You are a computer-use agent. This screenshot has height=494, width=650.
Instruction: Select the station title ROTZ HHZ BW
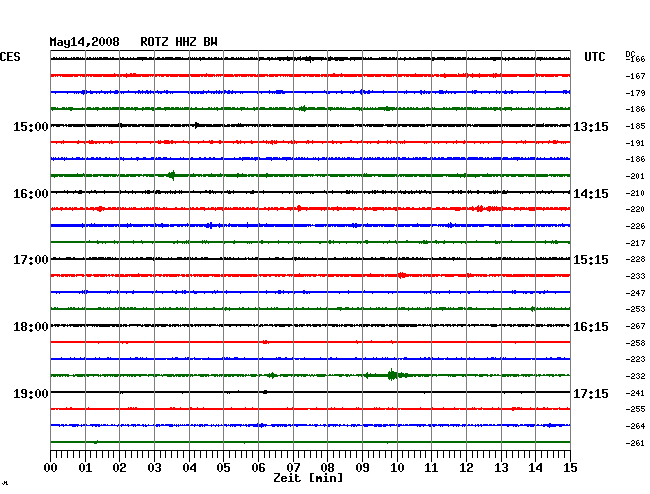coord(179,42)
